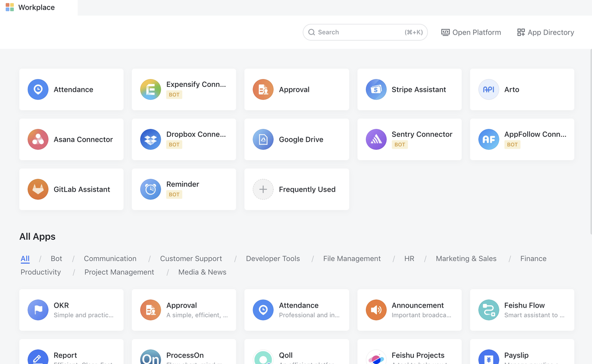
Task: Click the Stripe Assistant icon
Action: pyautogui.click(x=376, y=90)
